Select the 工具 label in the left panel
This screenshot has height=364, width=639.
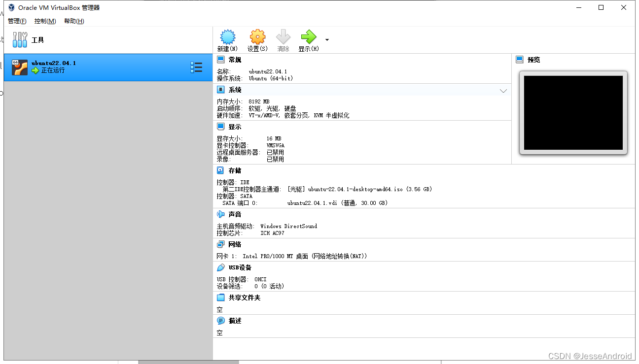tap(38, 40)
